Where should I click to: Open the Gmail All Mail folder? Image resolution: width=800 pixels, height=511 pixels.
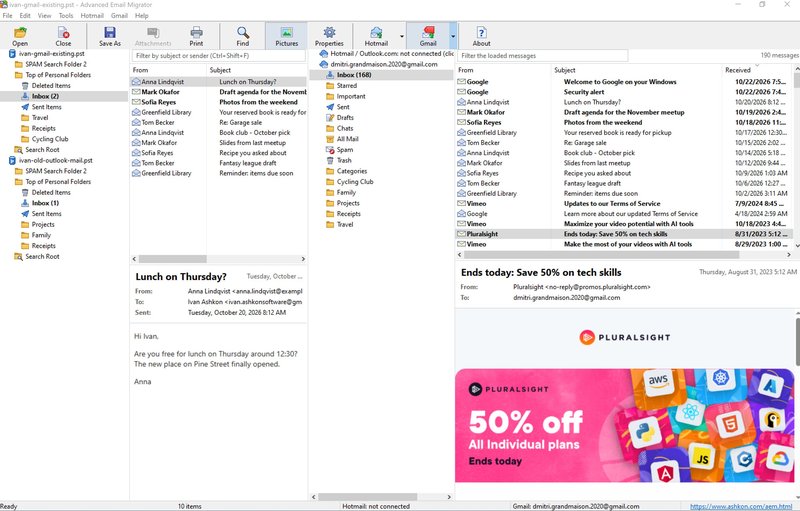(x=347, y=139)
